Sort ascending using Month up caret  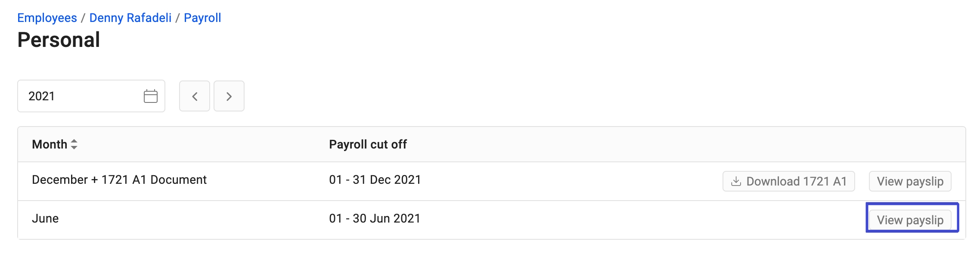tap(74, 141)
